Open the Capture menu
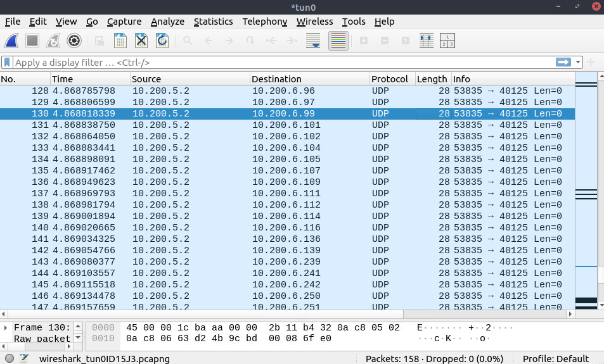 (124, 22)
